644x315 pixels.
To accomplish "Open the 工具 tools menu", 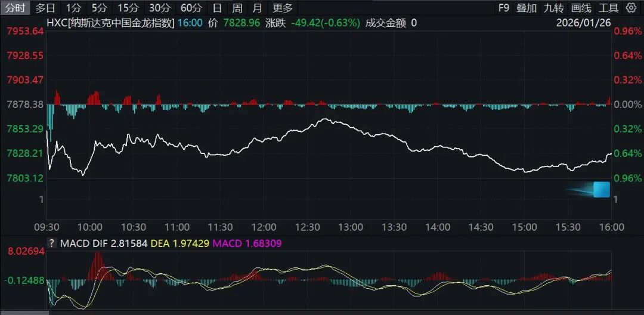I will (608, 8).
